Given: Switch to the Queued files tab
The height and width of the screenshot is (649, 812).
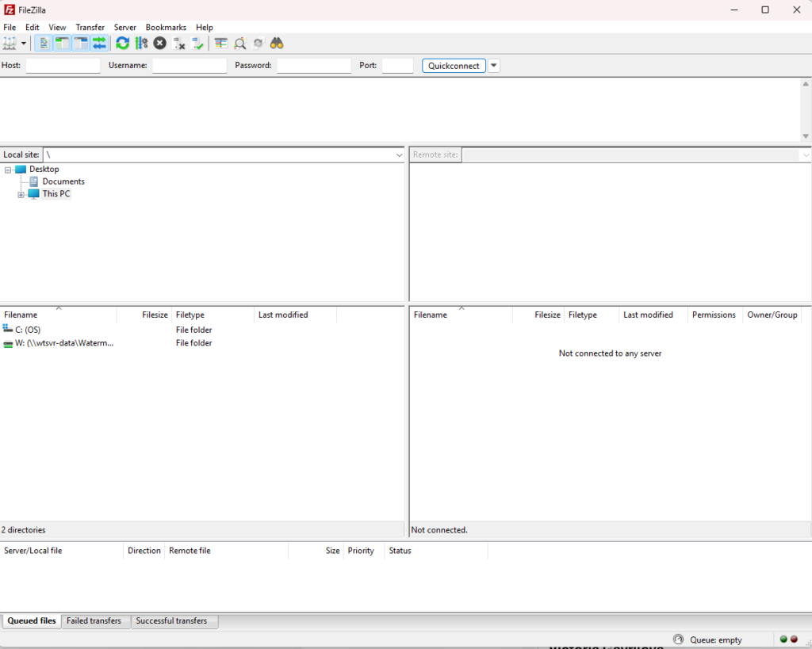Looking at the screenshot, I should 32,620.
